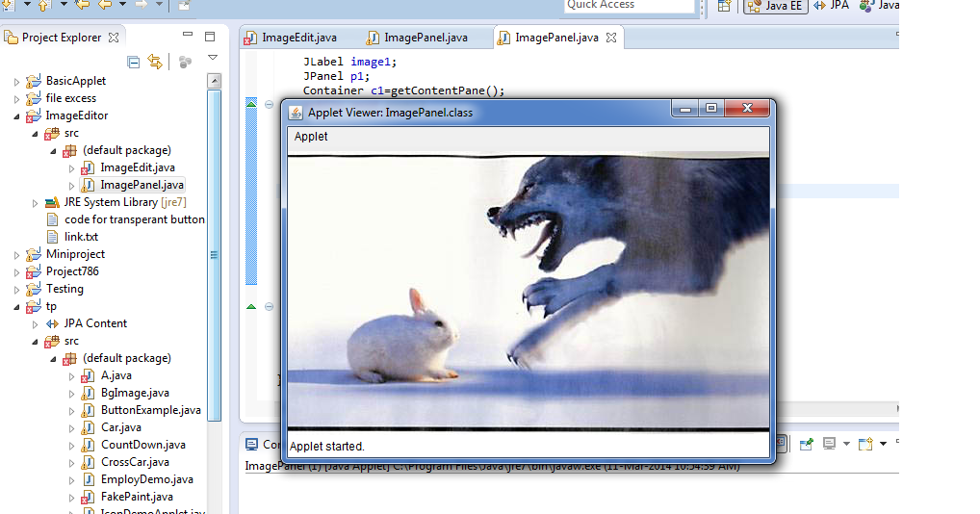980x514 pixels.
Task: Open the Display Selected Console dropdown arrow
Action: click(x=846, y=444)
